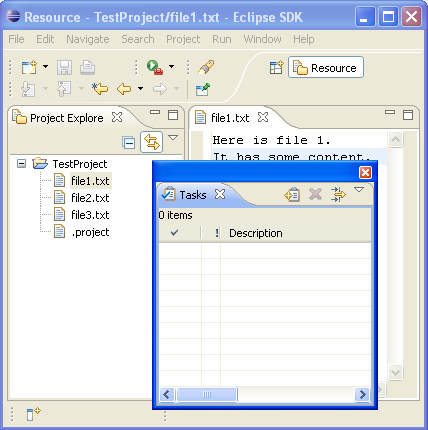
Task: Collapse the TestProject tree node
Action: click(x=21, y=164)
